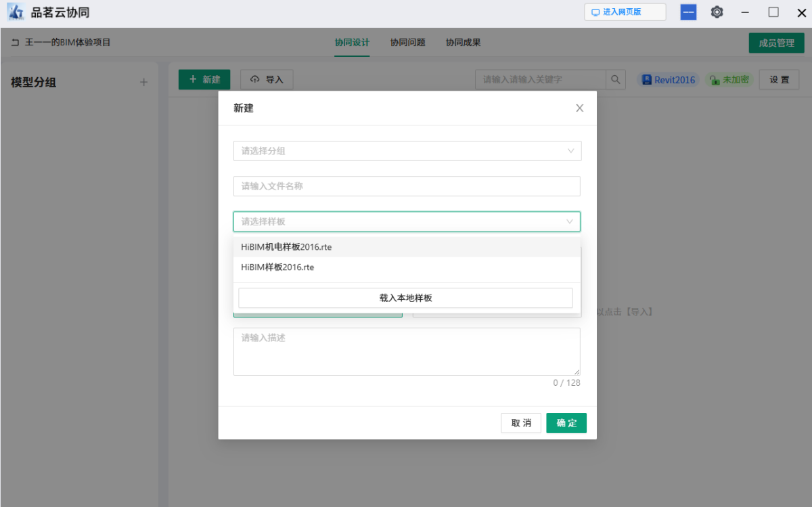
Task: Open the 协同成果 tab
Action: [463, 43]
